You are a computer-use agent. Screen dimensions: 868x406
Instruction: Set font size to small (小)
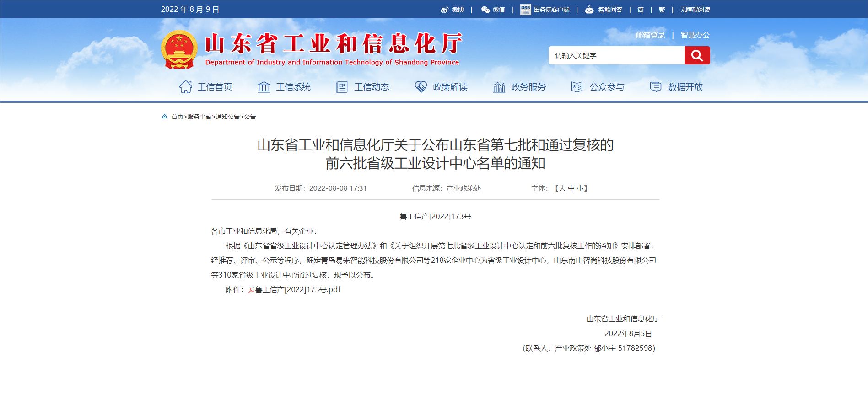580,188
